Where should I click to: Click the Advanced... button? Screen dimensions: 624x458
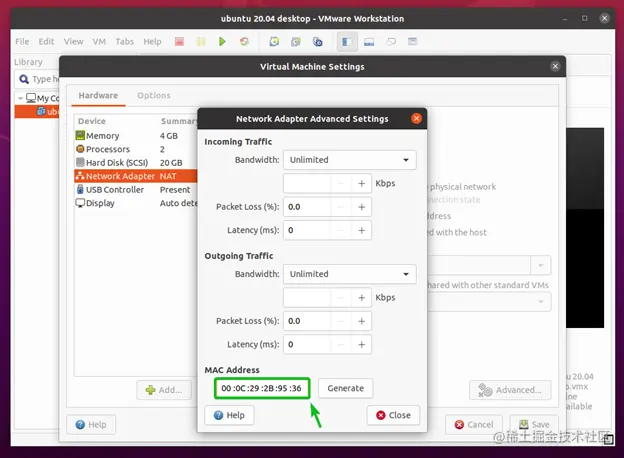coord(510,390)
